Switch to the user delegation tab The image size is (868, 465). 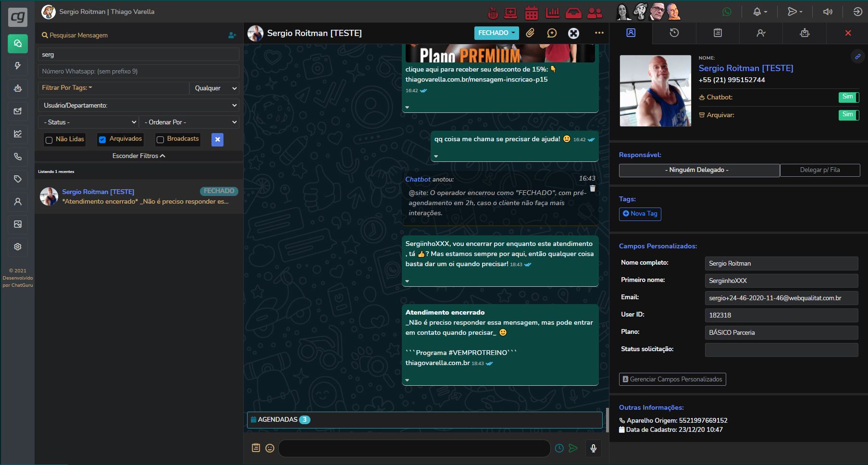tap(761, 33)
